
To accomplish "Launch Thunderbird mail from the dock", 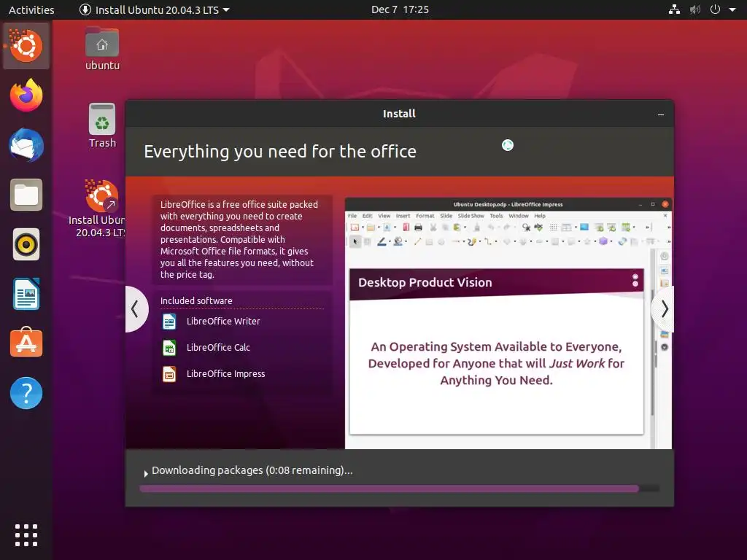I will pyautogui.click(x=26, y=145).
